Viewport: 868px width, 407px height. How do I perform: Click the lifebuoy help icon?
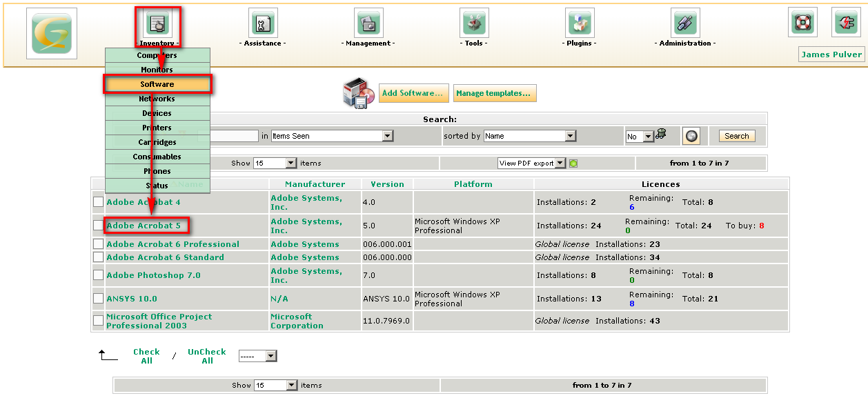[802, 22]
